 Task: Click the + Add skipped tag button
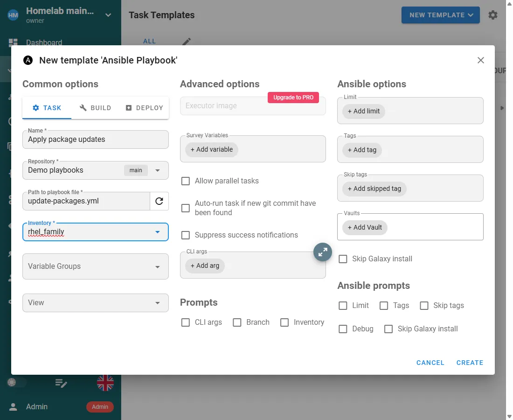[374, 189]
